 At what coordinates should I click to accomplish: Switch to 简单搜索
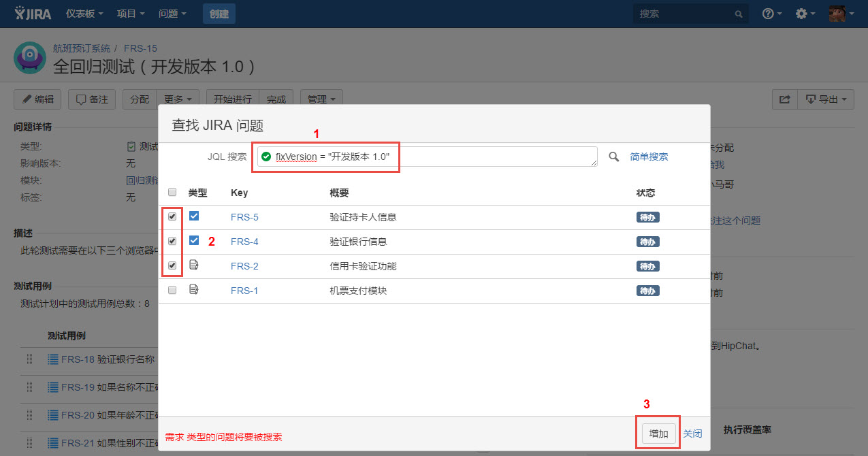pyautogui.click(x=649, y=157)
